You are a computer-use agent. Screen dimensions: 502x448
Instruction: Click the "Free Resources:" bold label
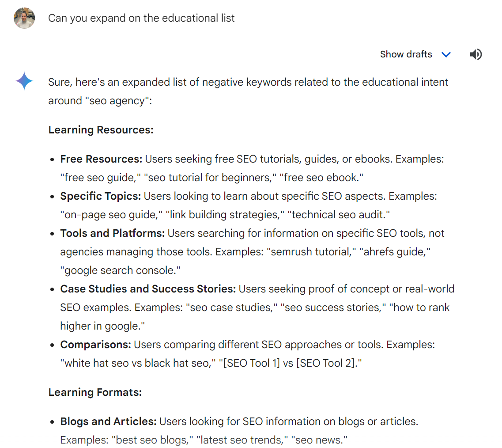101,159
